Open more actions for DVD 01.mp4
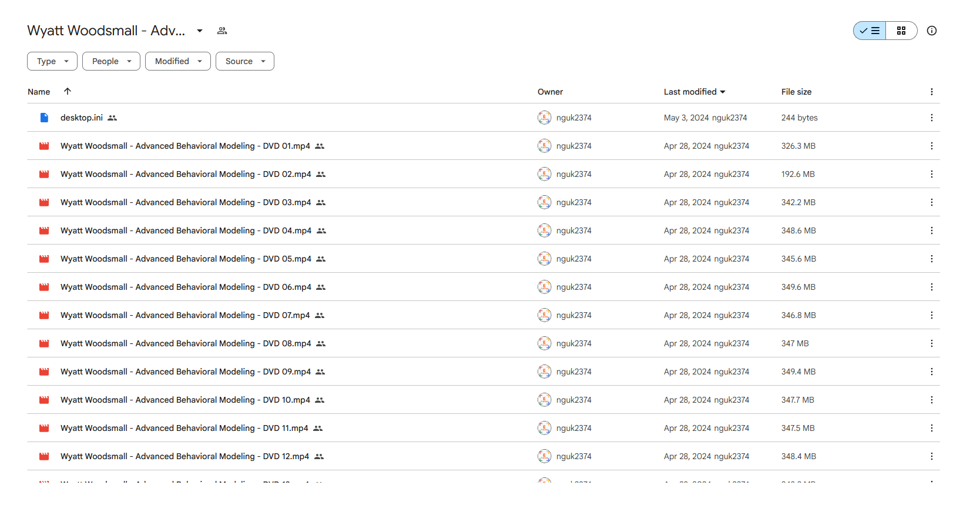Screen dimensions: 980x515 tap(932, 146)
